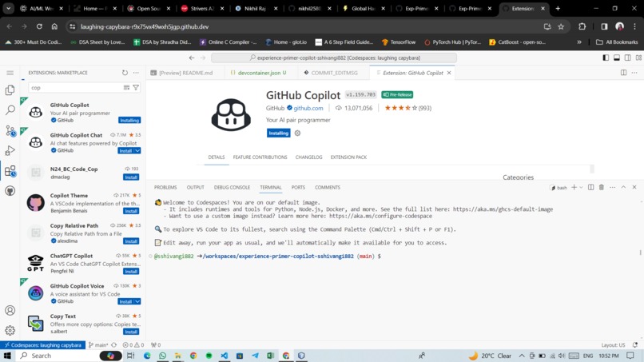Open Windows Start menu

(7, 356)
